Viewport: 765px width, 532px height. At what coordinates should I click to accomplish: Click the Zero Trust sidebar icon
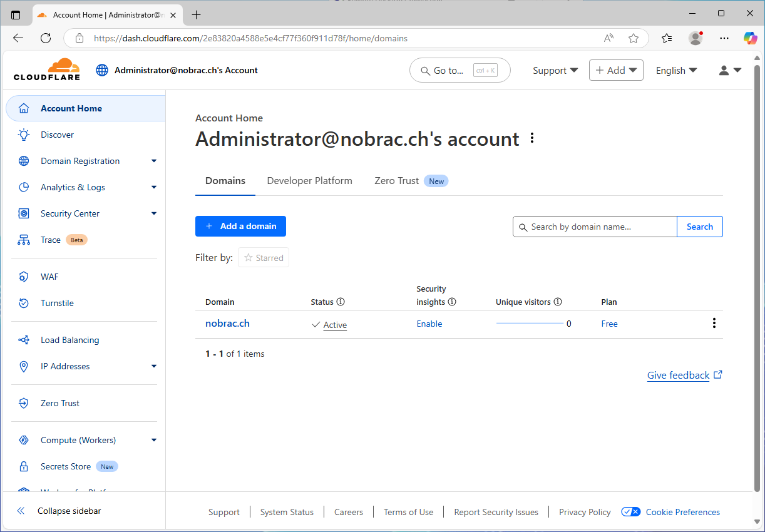coord(24,403)
